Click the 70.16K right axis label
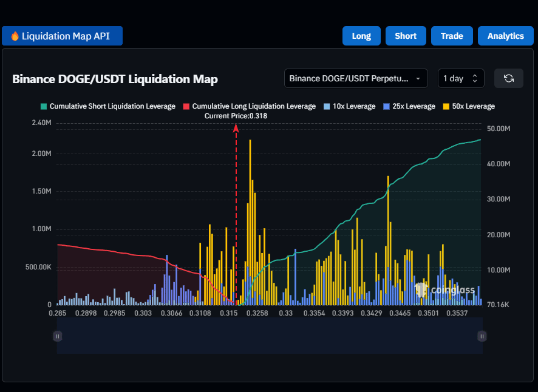538x392 pixels. (x=498, y=305)
